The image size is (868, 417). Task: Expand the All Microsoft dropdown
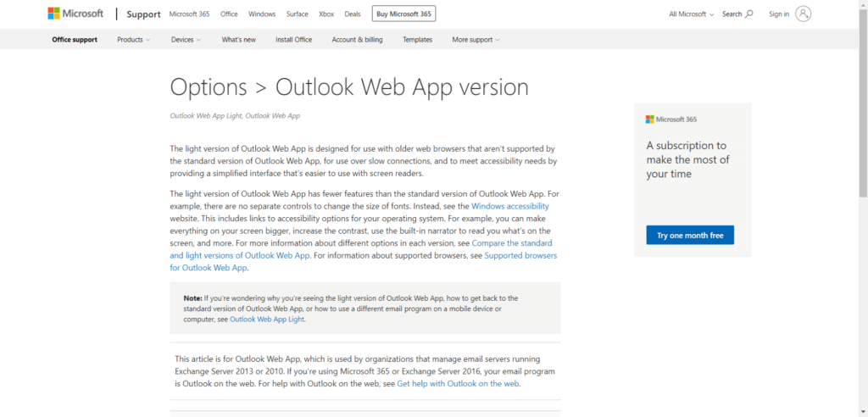point(691,14)
